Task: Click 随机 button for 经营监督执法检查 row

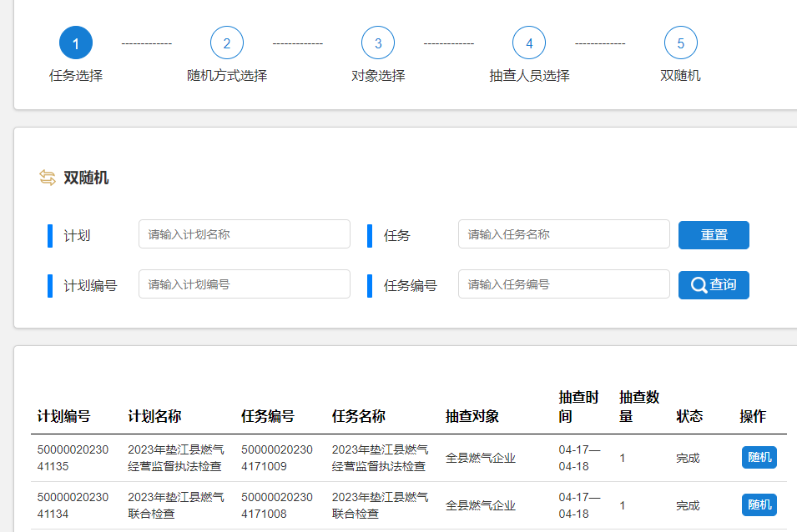Action: click(759, 458)
